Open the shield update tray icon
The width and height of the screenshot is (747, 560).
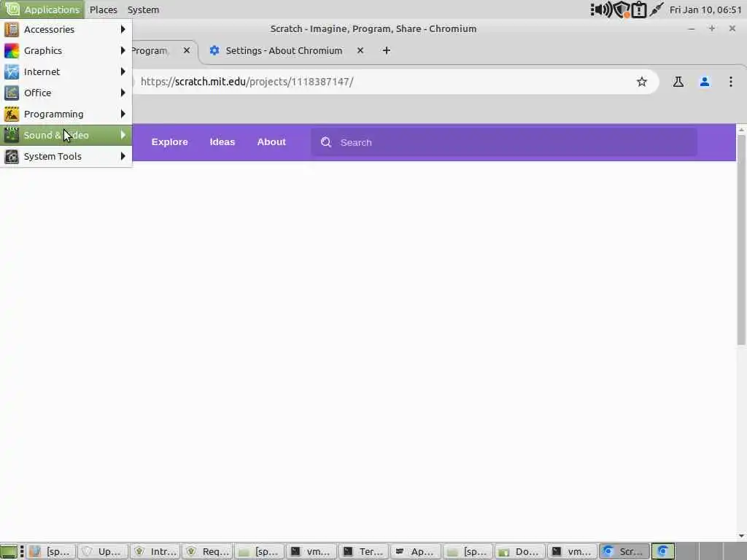point(622,9)
